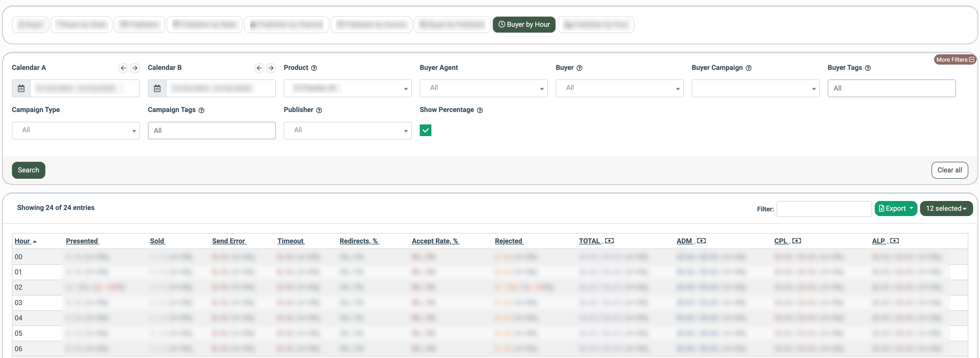Show help for the Buyer filter
The height and width of the screenshot is (358, 980).
pos(579,68)
